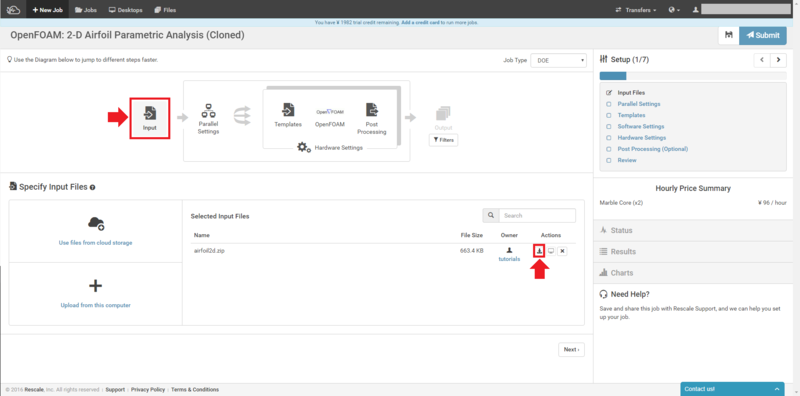Screen dimensions: 800x396
Task: Click the Name column header
Action: pyautogui.click(x=202, y=235)
